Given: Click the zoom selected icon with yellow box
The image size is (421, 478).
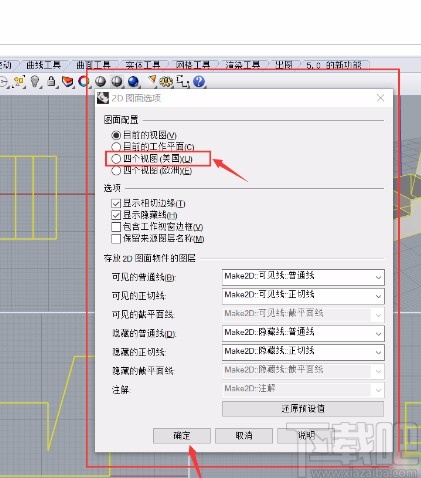Looking at the screenshot, I should (x=19, y=81).
